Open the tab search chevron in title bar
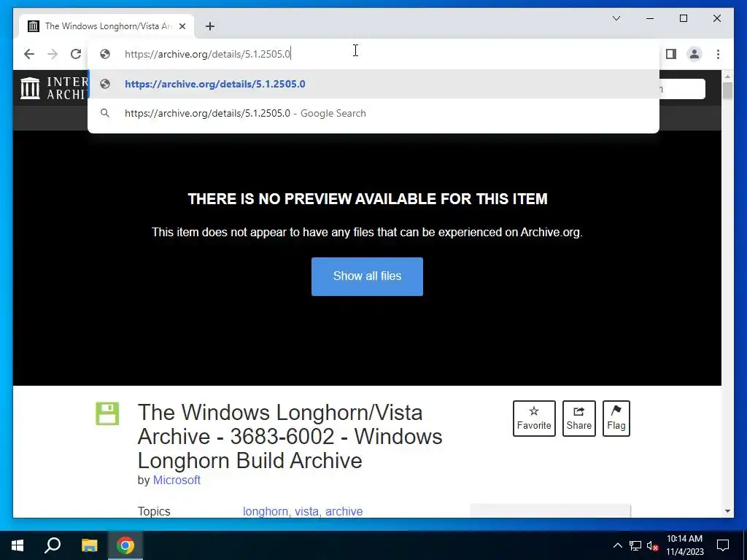This screenshot has height=560, width=747. pyautogui.click(x=616, y=18)
